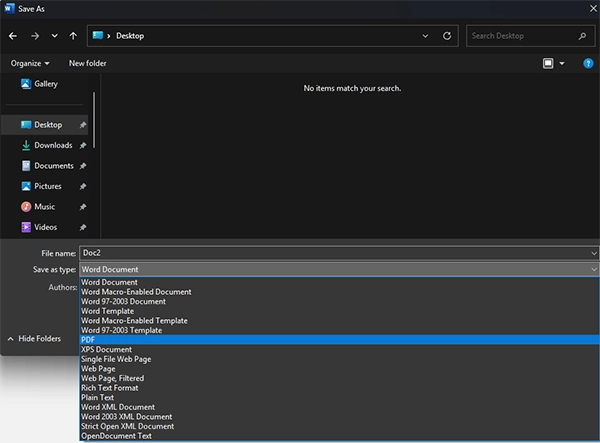Screen dimensions: 600x443
Task: Collapse the Save as type combo box
Action: click(339, 269)
